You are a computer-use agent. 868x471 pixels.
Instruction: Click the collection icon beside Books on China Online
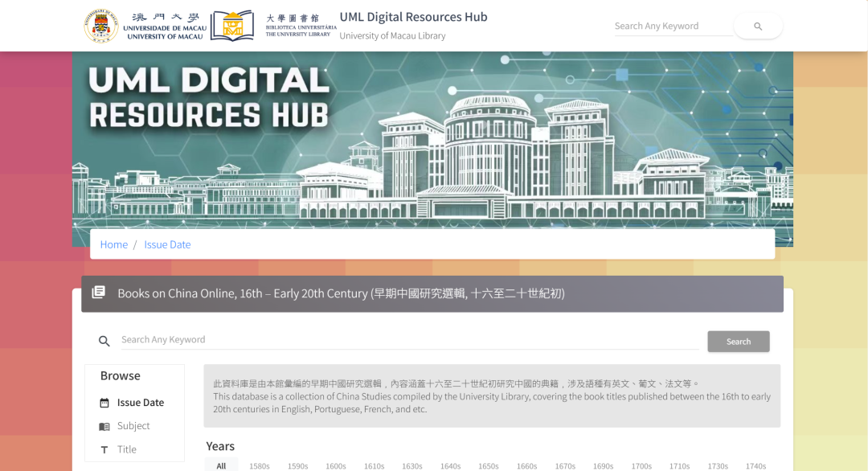click(x=99, y=293)
